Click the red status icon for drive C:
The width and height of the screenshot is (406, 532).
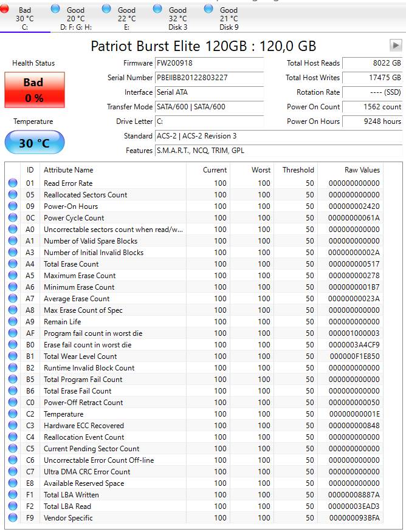4,9
